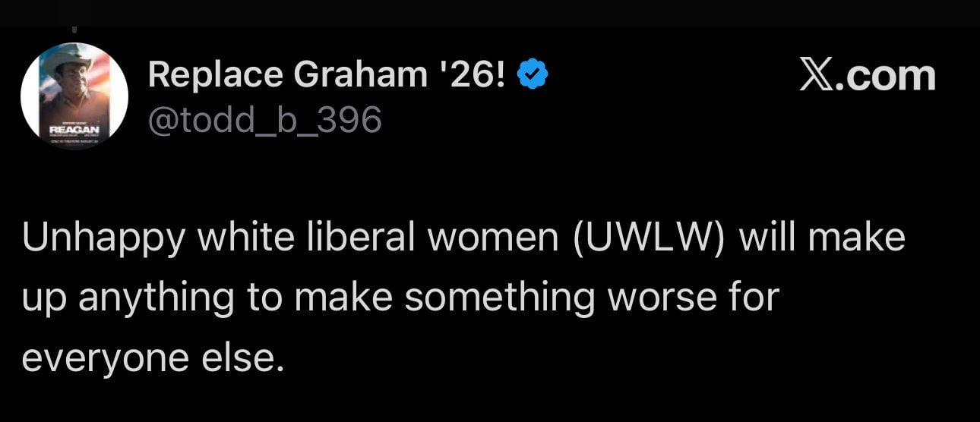
Task: Click the blue verified checkmark badge
Action: [534, 74]
